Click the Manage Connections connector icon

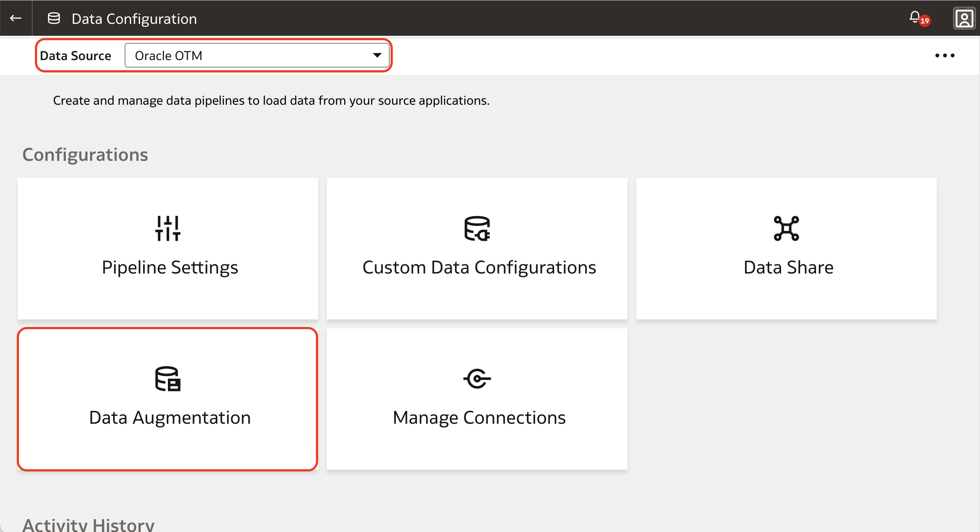pos(477,379)
